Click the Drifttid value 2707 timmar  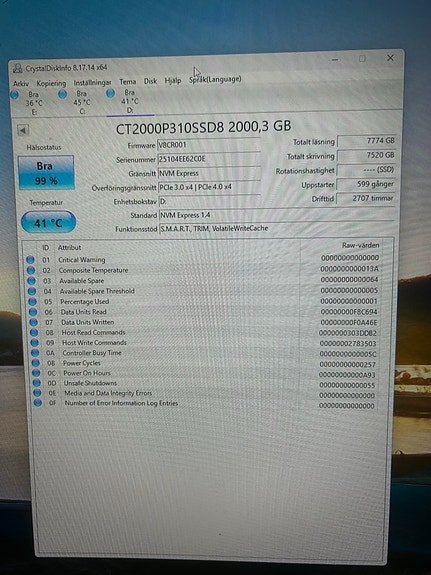(x=366, y=198)
